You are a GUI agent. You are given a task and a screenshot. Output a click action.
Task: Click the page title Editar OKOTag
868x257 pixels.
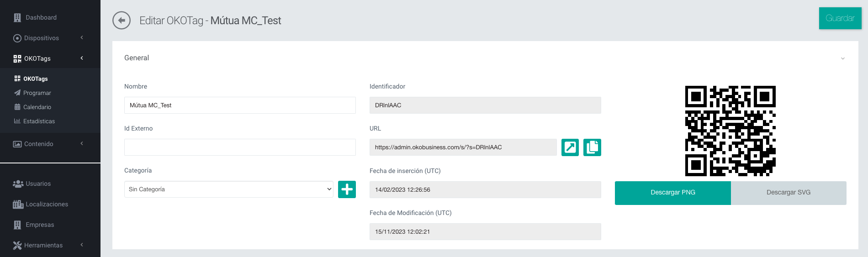click(x=210, y=21)
